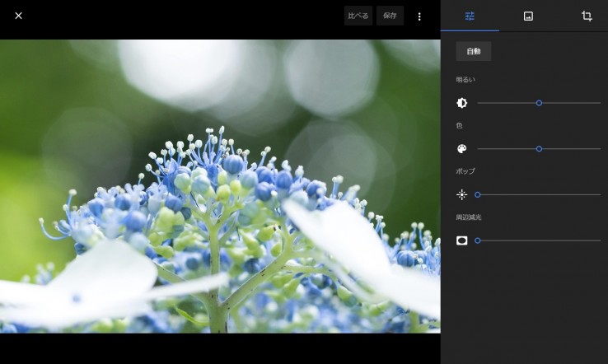Switch to the adjustments sliders tab

click(470, 16)
